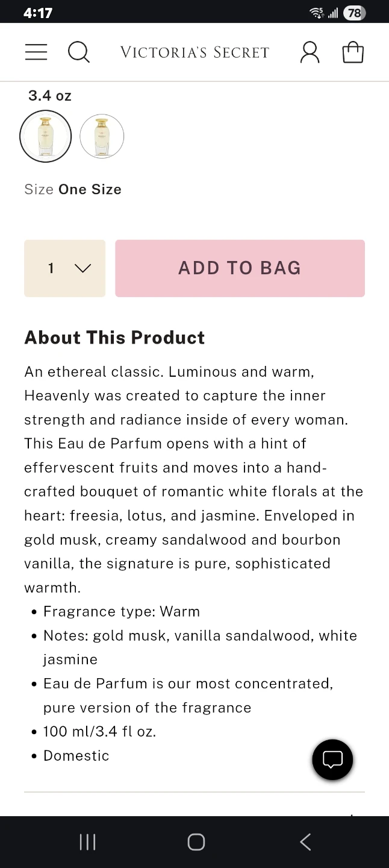Screen dimensions: 389x868
Task: Tap the battery 78 indicator
Action: tap(354, 13)
